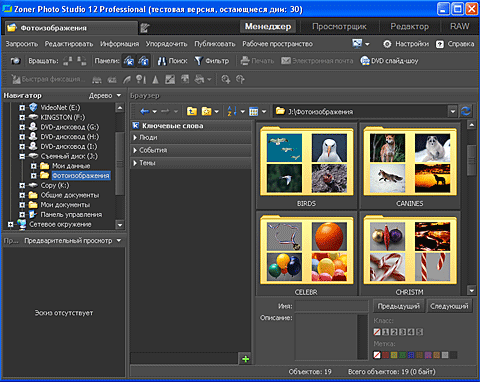Open Предварительный просмотр panel dropdown
Image resolution: width=480 pixels, height=382 pixels.
pos(119,241)
